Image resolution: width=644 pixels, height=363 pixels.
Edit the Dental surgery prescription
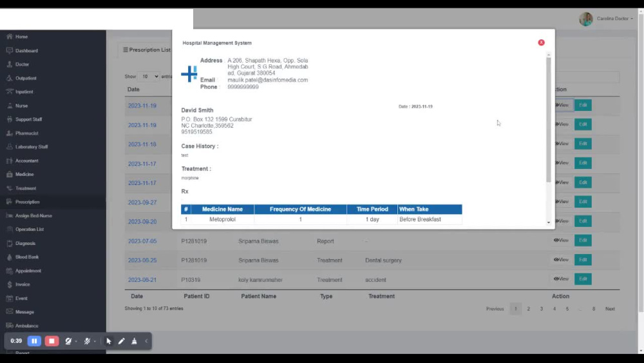coord(583,259)
